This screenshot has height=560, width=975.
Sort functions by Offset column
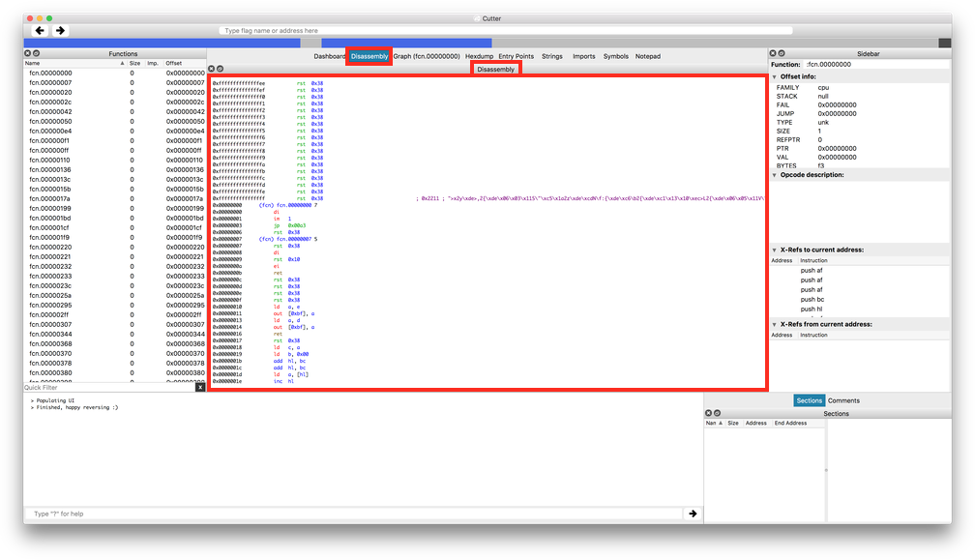pos(184,64)
